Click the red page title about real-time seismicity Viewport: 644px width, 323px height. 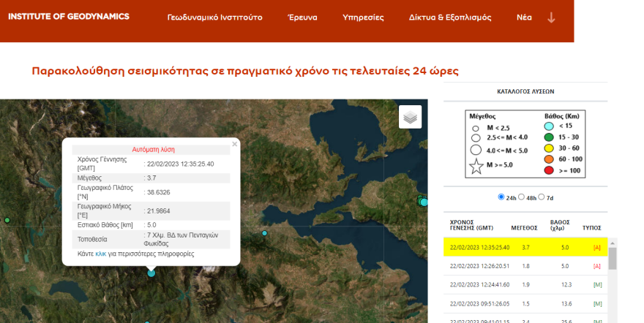click(245, 72)
